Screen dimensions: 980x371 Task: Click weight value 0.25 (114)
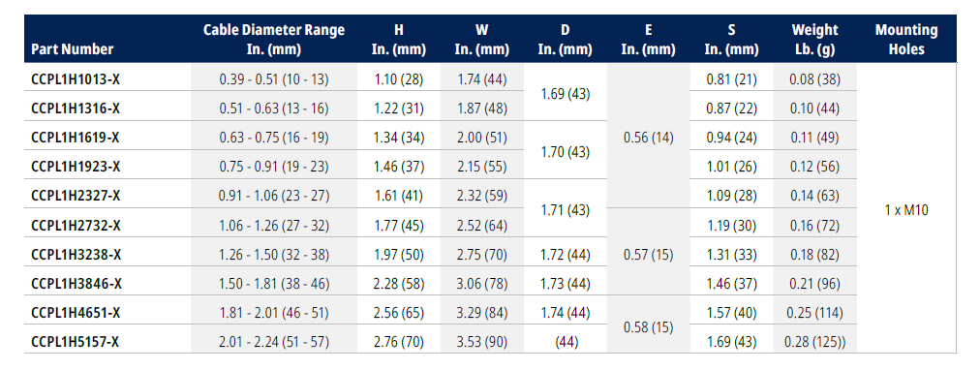coord(814,312)
